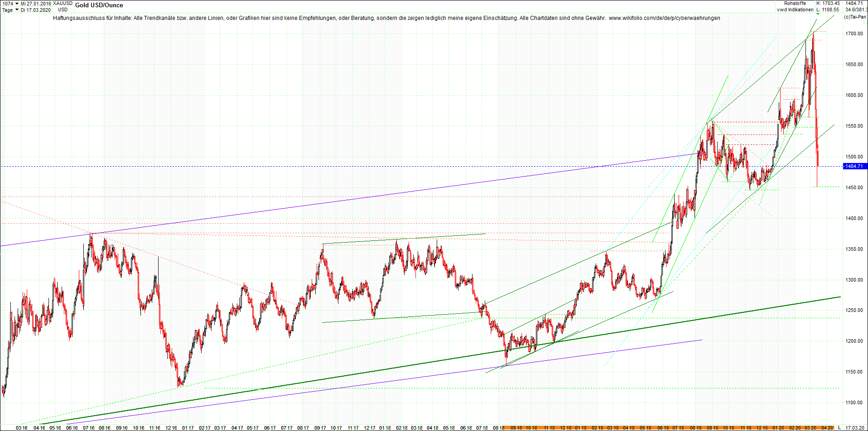Click the 03 16 time axis label
This screenshot has height=431, width=868.
(x=22, y=428)
